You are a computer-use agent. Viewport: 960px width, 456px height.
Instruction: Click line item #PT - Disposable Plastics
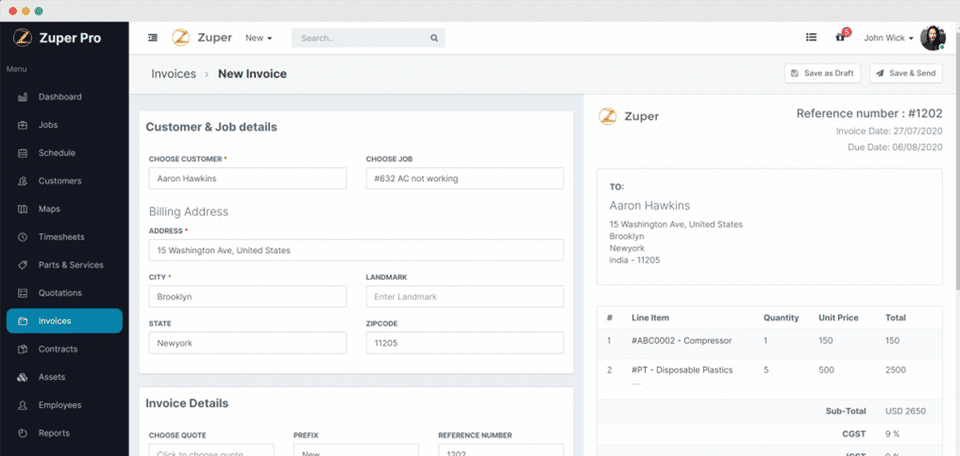click(x=682, y=370)
